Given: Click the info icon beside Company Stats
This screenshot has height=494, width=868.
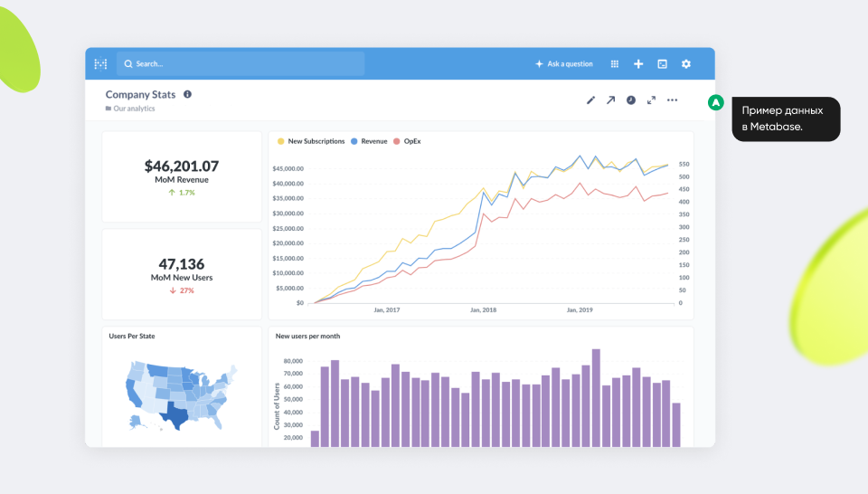Looking at the screenshot, I should [187, 94].
